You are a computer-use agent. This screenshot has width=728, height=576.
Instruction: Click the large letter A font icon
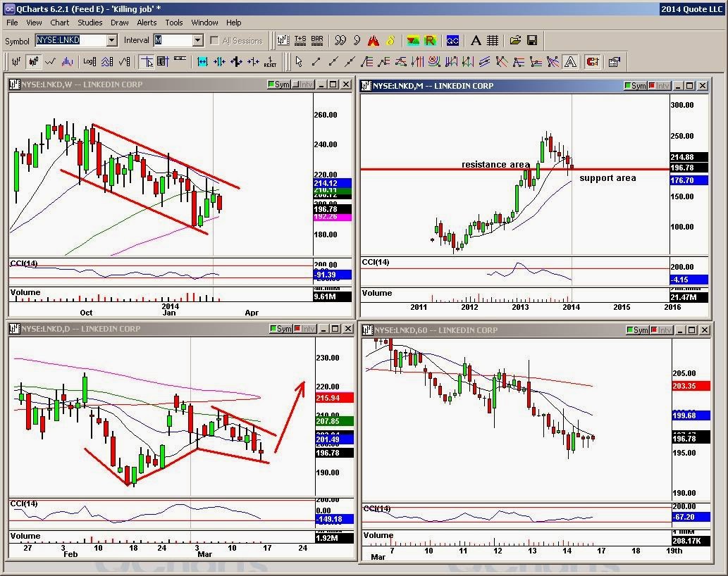click(476, 41)
